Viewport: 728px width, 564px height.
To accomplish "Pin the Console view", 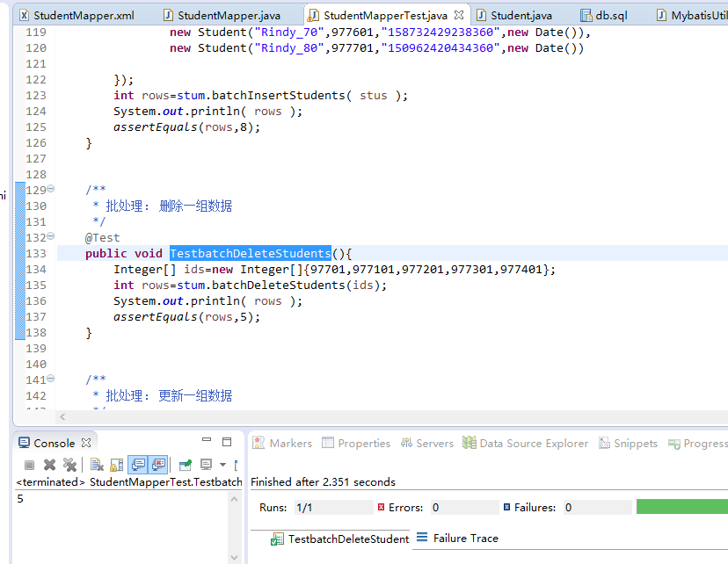I will (186, 465).
